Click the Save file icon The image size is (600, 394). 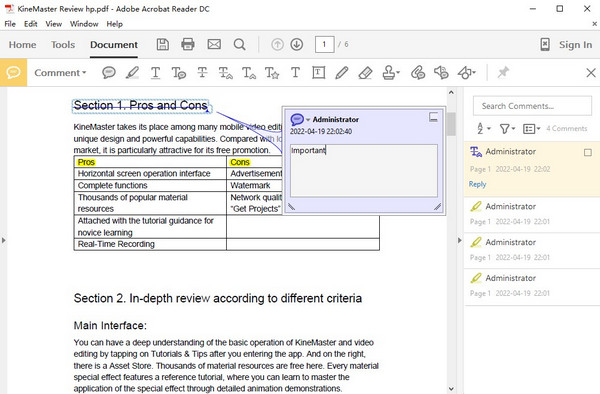coord(163,44)
